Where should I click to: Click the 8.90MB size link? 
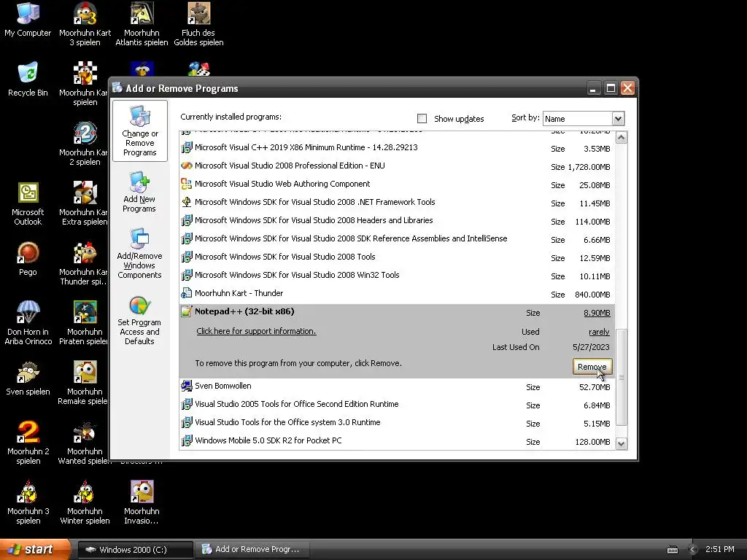coord(597,313)
